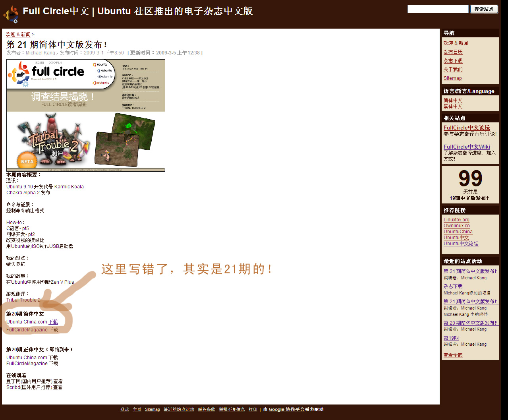
Task: Open 关于我们 in the navigation sidebar
Action: pos(453,70)
